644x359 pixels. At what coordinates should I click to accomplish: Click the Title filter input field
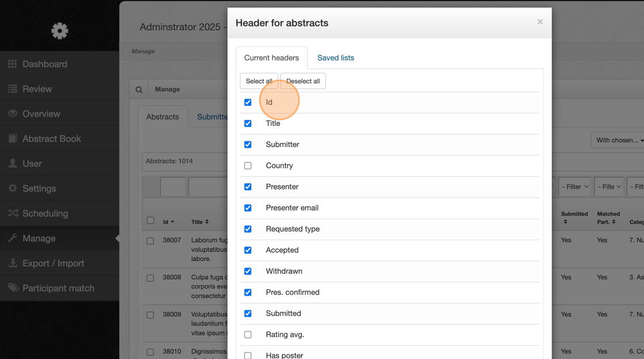click(208, 187)
